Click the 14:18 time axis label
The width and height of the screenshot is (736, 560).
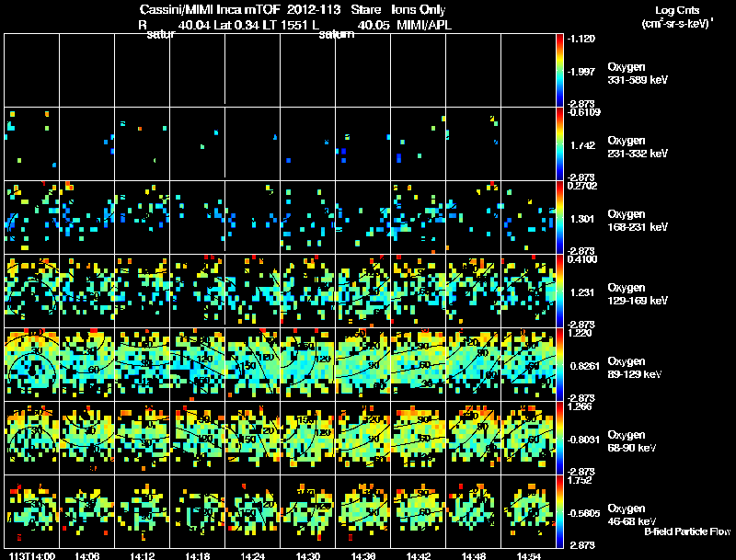198,555
